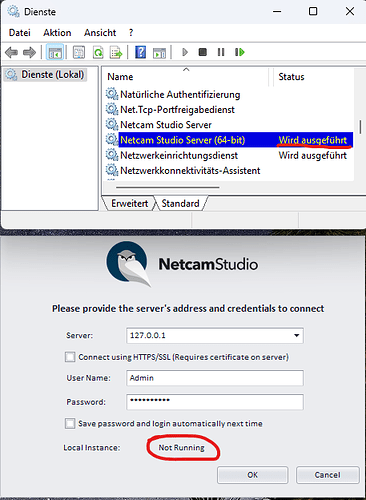Go back with the Dienste toolbar arrow
Viewport: 366px width, 500px height.
pyautogui.click(x=12, y=52)
